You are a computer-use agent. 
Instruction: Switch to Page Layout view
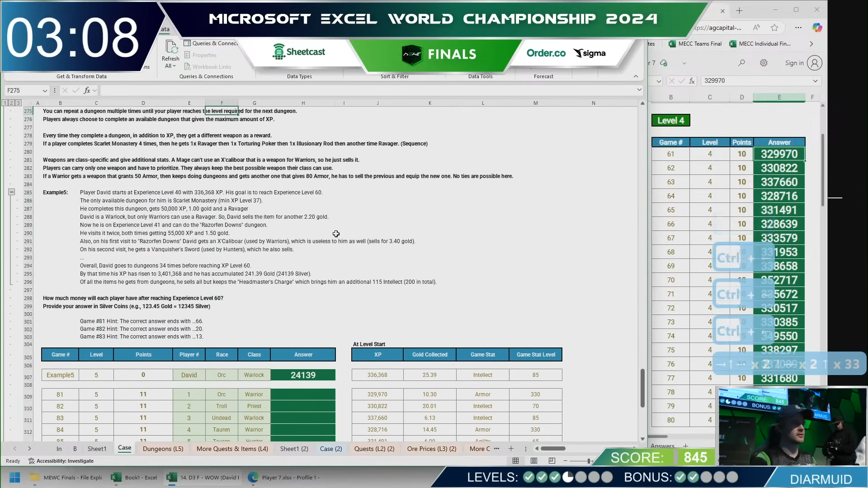pyautogui.click(x=534, y=461)
